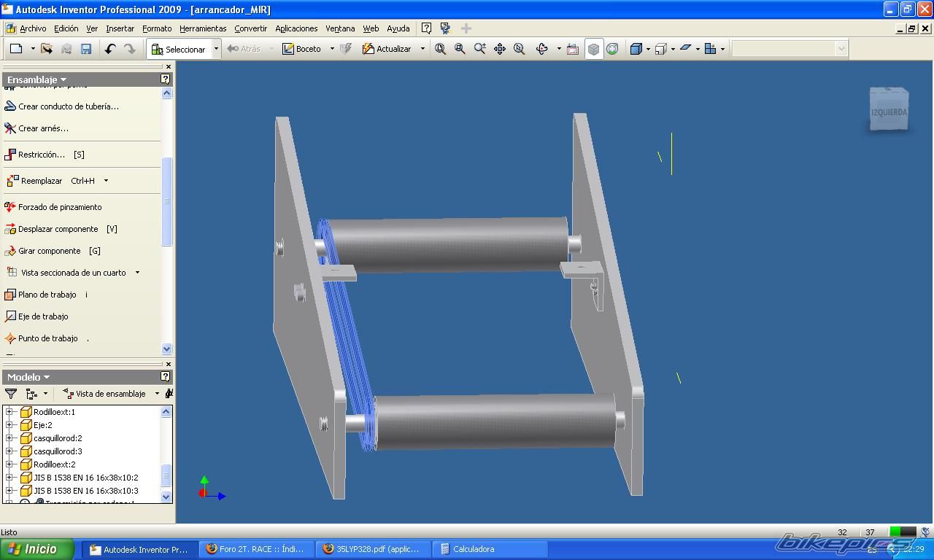Open the Boceto dropdown arrow
This screenshot has width=934, height=560.
(x=332, y=49)
